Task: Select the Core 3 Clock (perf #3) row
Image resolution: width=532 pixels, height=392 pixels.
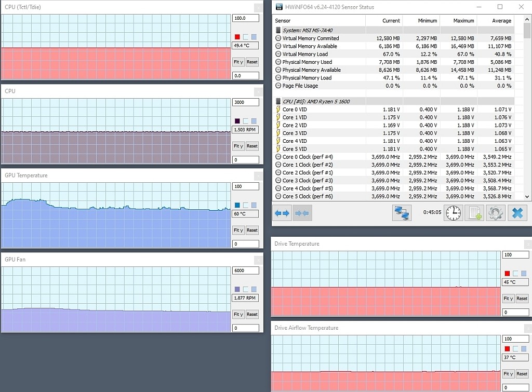Action: [x=394, y=180]
